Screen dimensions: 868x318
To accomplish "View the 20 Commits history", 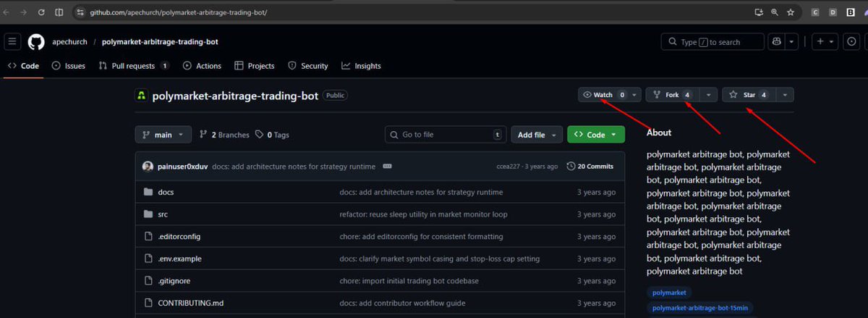I will (590, 167).
